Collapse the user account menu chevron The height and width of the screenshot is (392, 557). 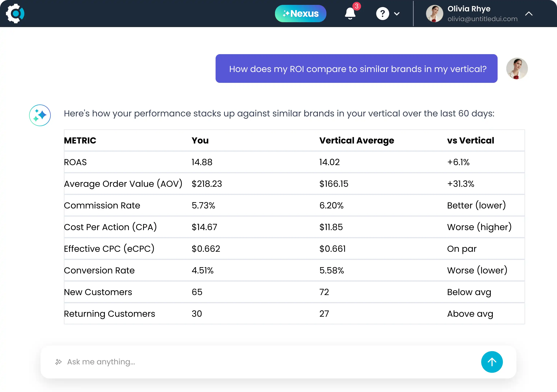click(x=529, y=14)
